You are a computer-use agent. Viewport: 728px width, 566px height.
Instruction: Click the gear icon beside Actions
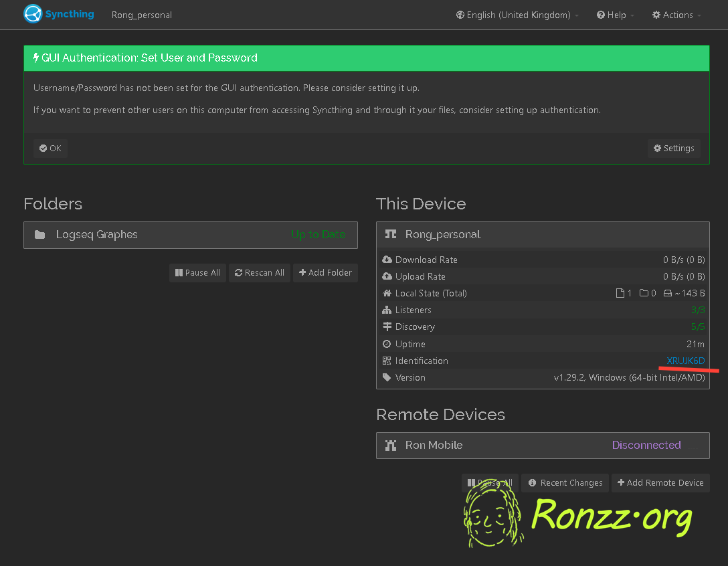point(656,15)
